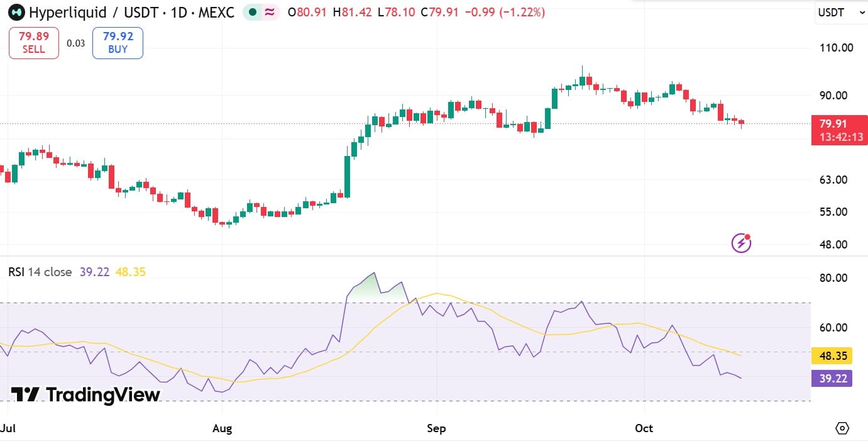Click the 13:42:13 candle countdown

click(841, 137)
